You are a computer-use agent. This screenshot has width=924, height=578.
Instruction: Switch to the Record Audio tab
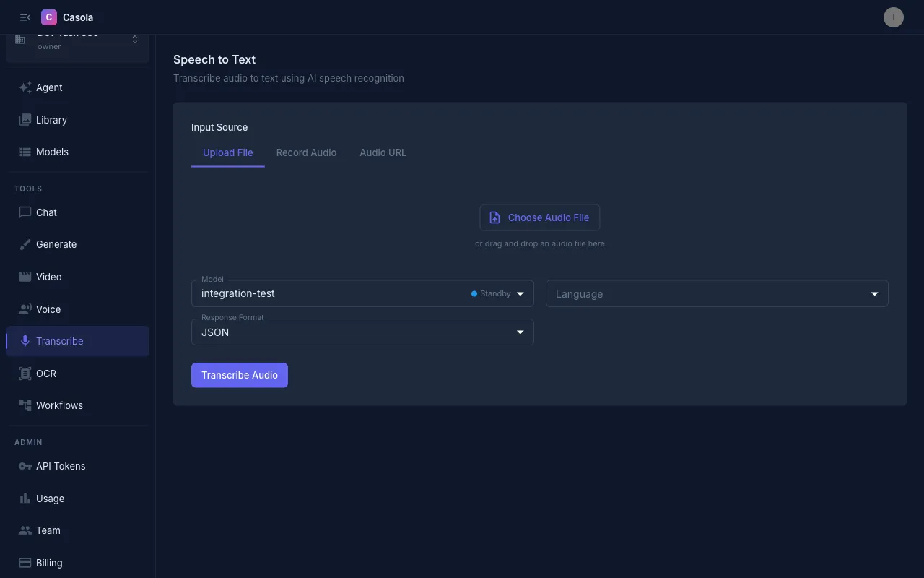tap(306, 152)
